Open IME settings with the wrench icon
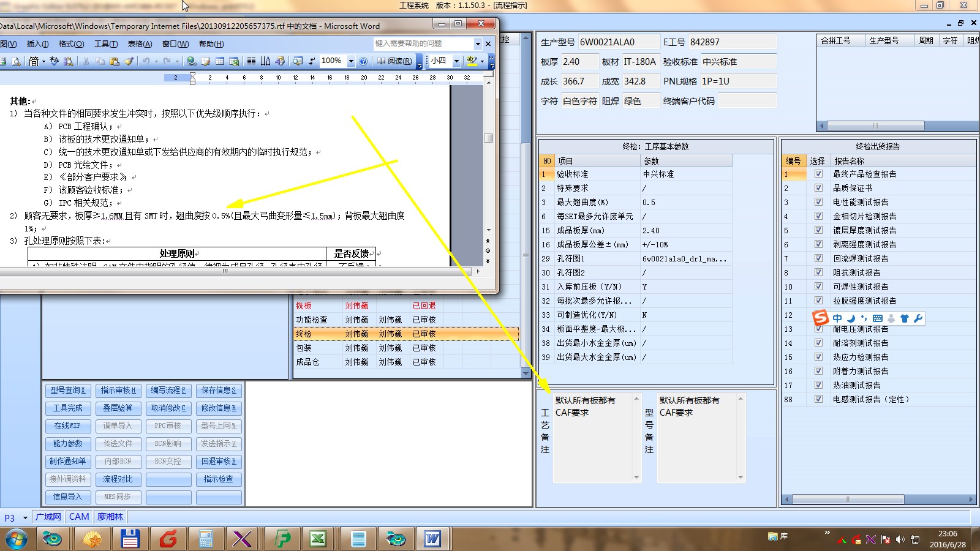Image resolution: width=980 pixels, height=551 pixels. coord(918,318)
